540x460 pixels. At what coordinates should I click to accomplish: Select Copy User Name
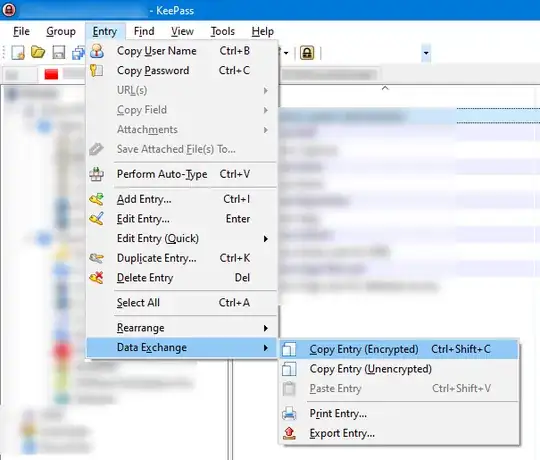tap(182, 51)
